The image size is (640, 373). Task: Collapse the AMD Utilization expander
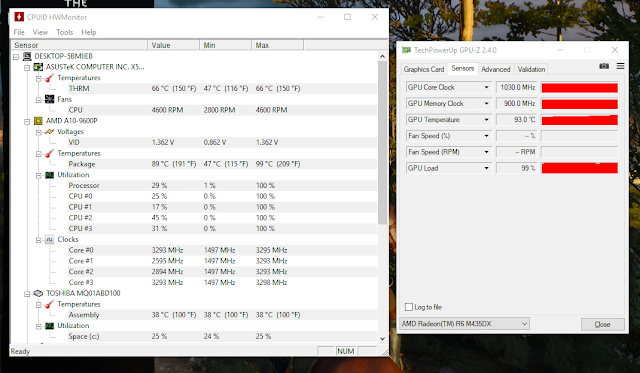(38, 175)
